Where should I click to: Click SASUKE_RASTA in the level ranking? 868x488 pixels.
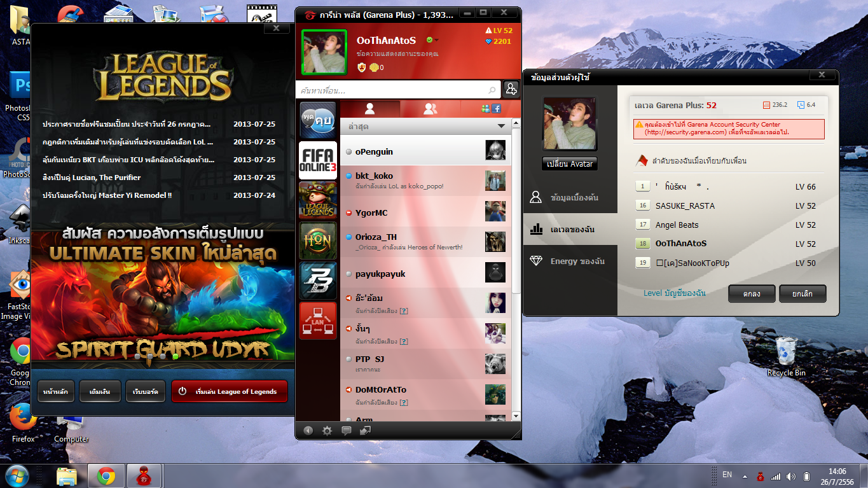coord(685,206)
